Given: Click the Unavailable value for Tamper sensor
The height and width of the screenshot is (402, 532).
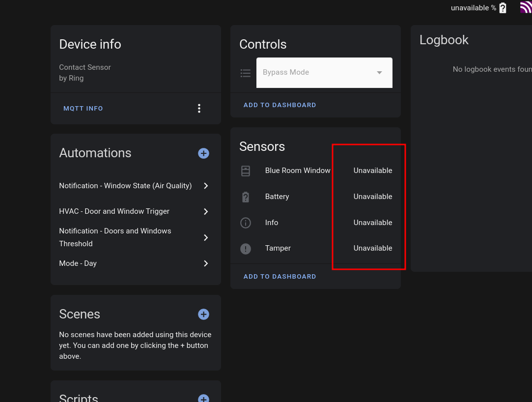Looking at the screenshot, I should 373,248.
